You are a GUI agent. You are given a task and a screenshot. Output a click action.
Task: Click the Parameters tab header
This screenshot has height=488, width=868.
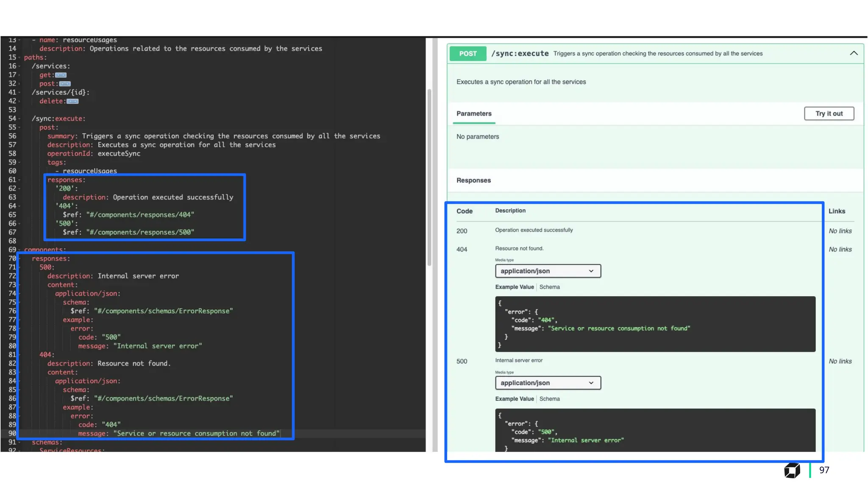click(x=474, y=114)
